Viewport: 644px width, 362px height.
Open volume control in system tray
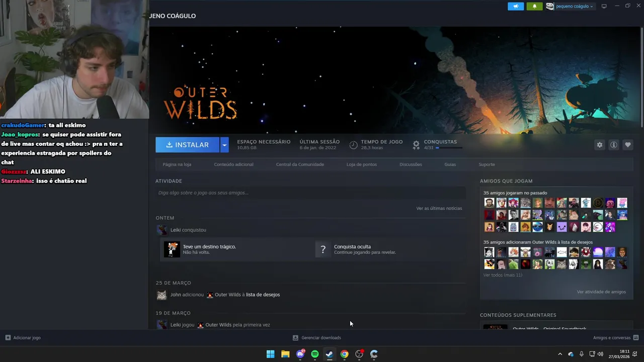(600, 354)
